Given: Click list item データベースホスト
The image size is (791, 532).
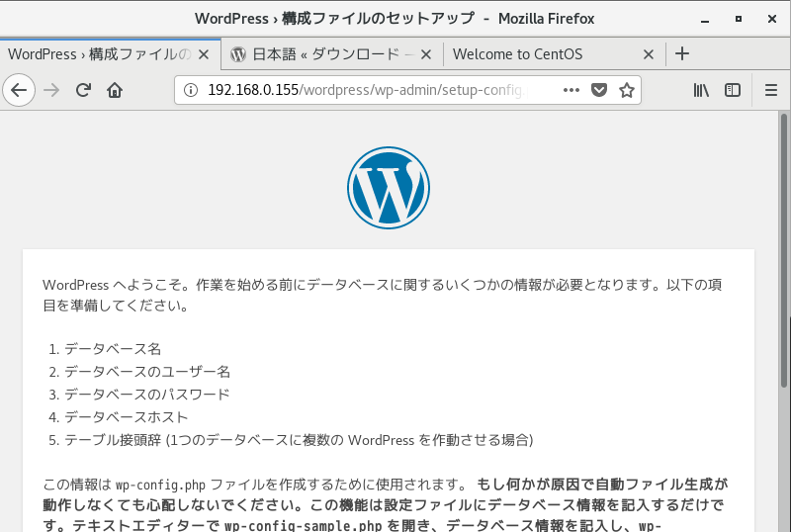Looking at the screenshot, I should click(x=127, y=417).
